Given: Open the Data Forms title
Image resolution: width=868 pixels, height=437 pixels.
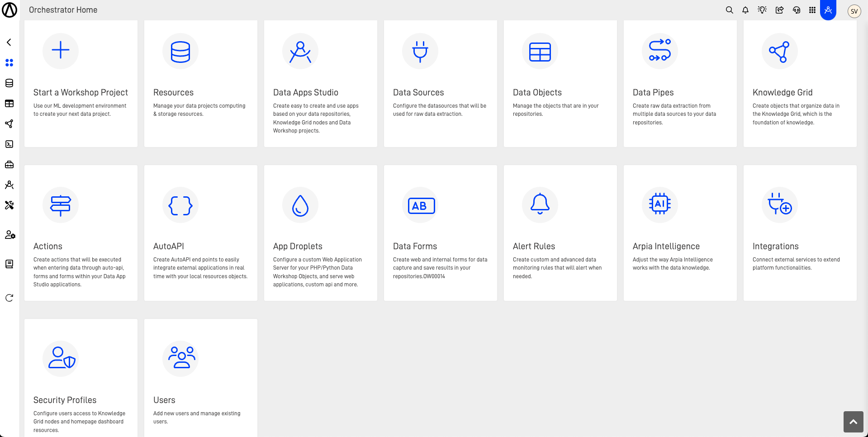Looking at the screenshot, I should point(415,246).
